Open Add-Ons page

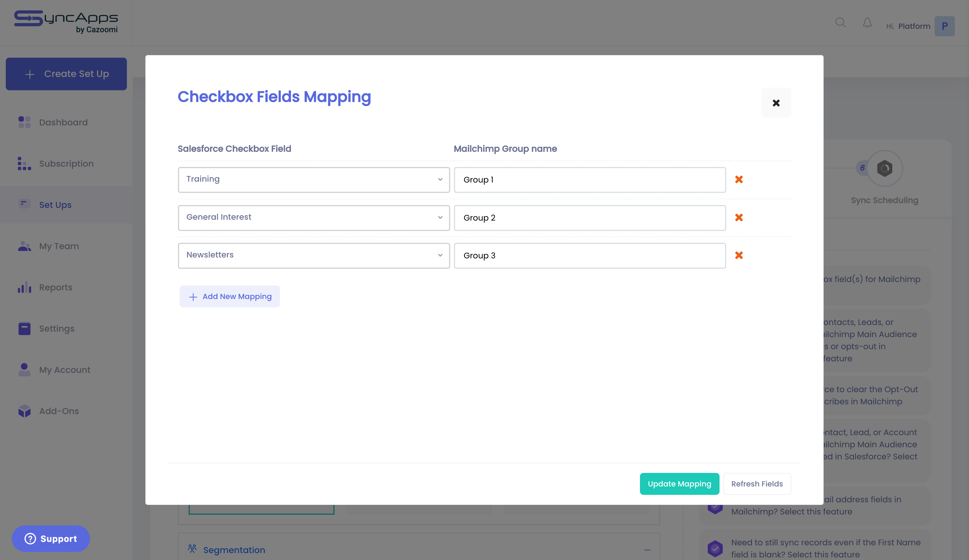66,411
